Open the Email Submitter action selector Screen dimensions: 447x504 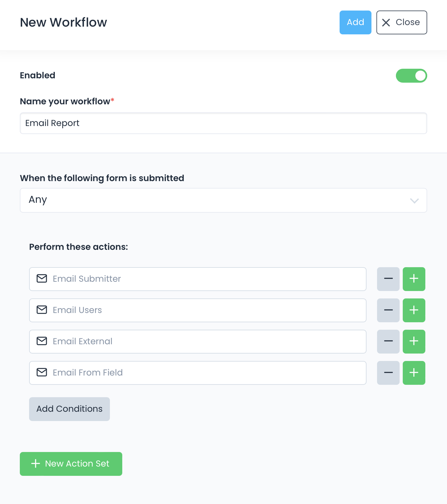point(197,279)
